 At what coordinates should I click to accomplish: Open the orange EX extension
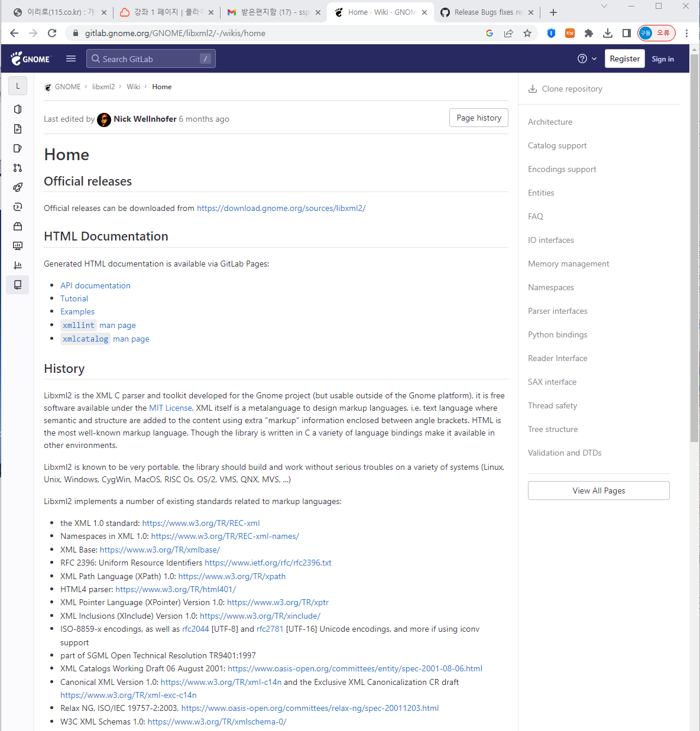(570, 33)
